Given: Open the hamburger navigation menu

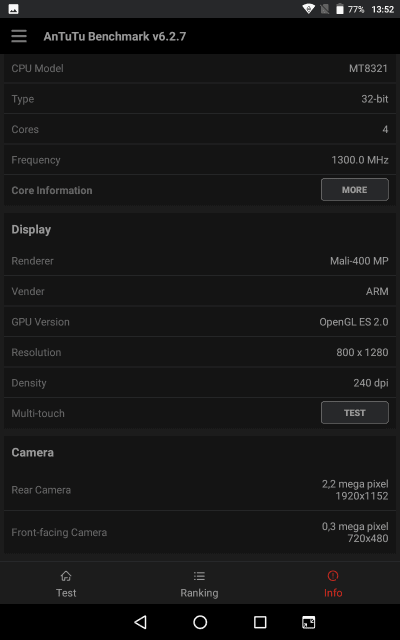Looking at the screenshot, I should click(x=19, y=36).
